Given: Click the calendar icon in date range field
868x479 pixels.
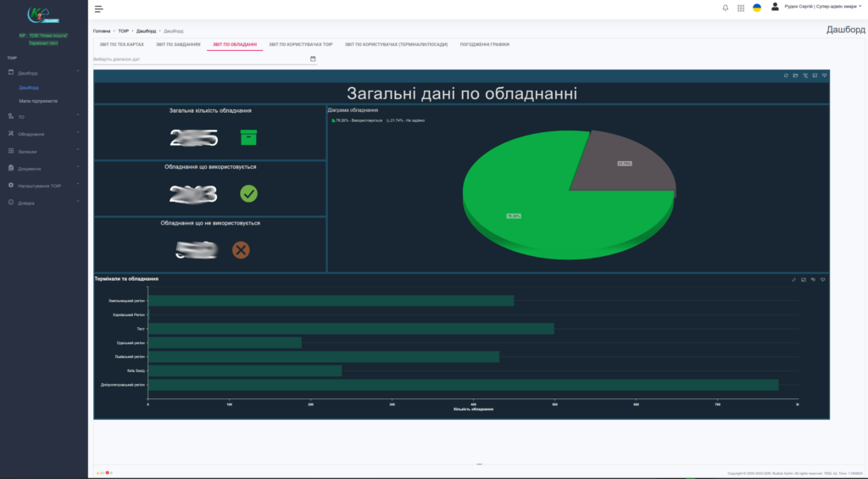Looking at the screenshot, I should click(x=313, y=59).
